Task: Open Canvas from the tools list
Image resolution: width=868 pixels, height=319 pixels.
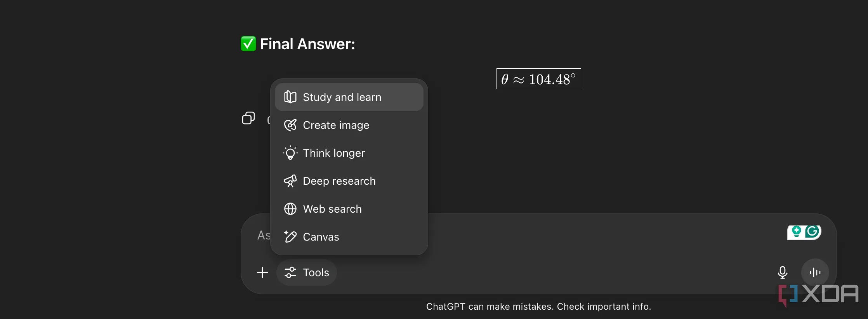Action: coord(349,237)
